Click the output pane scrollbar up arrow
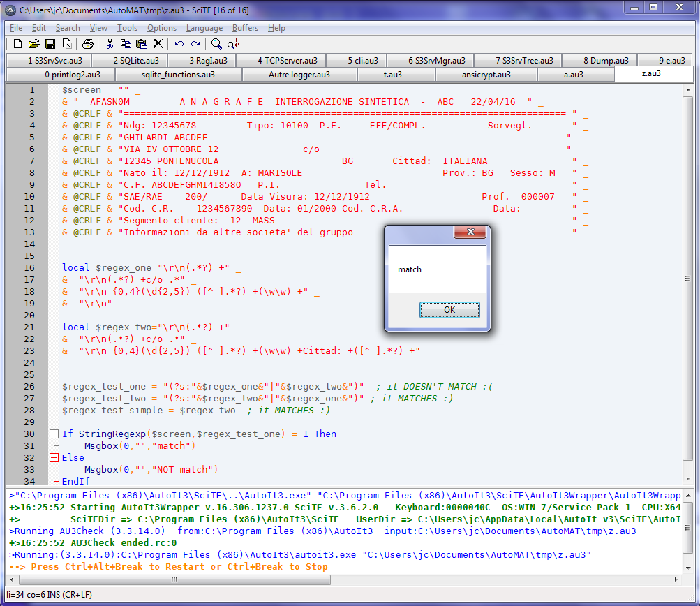 pos(687,495)
